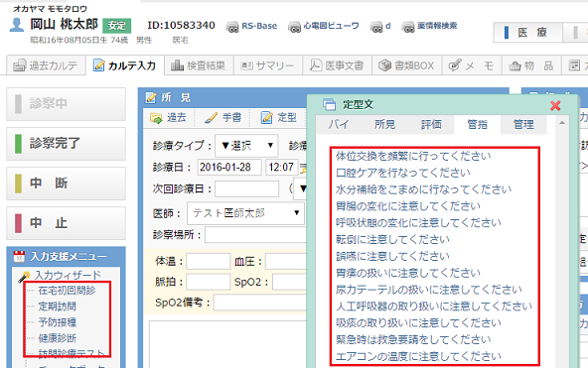The width and height of the screenshot is (588, 368).
Task: Open the 物品 tab
Action: pos(531,65)
